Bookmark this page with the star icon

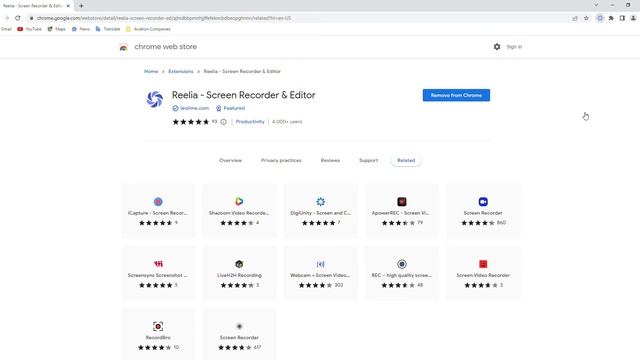pyautogui.click(x=586, y=18)
